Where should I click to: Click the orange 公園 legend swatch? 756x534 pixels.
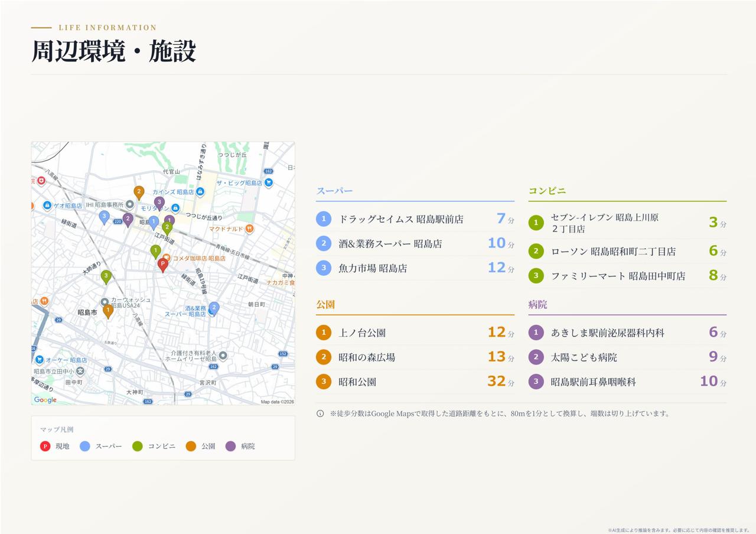[191, 446]
